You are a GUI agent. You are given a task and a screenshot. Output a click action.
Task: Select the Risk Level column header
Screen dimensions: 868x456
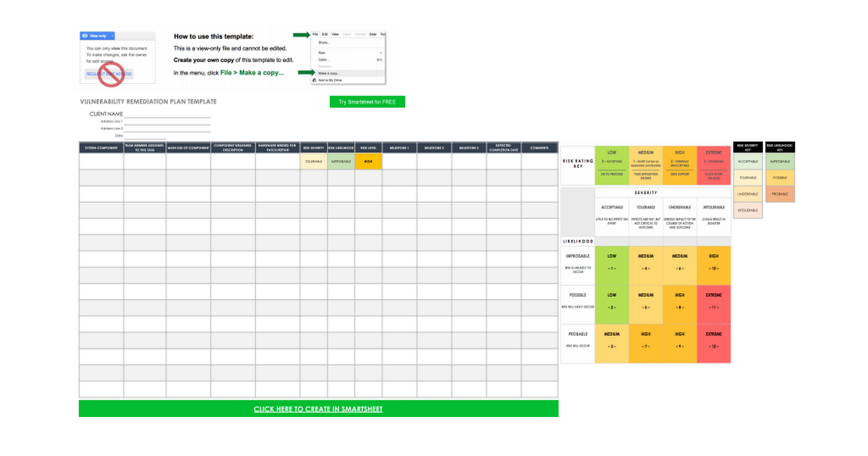tap(368, 148)
